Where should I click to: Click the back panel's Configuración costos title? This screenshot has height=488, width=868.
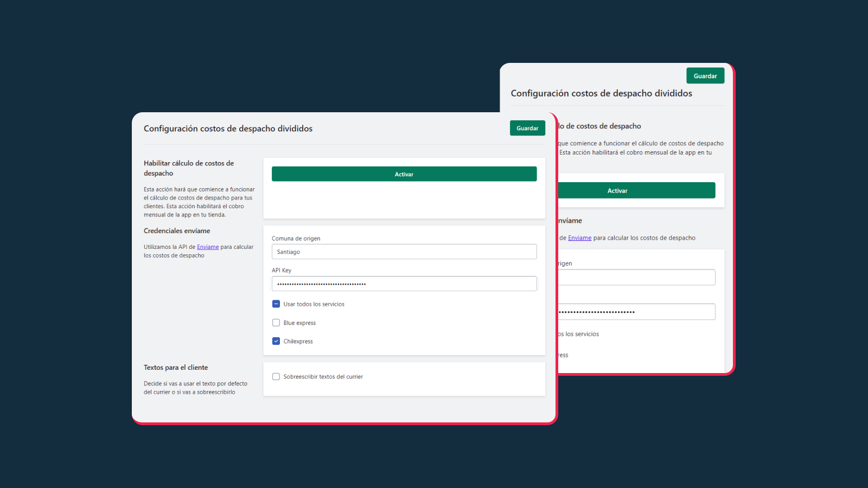tap(601, 93)
